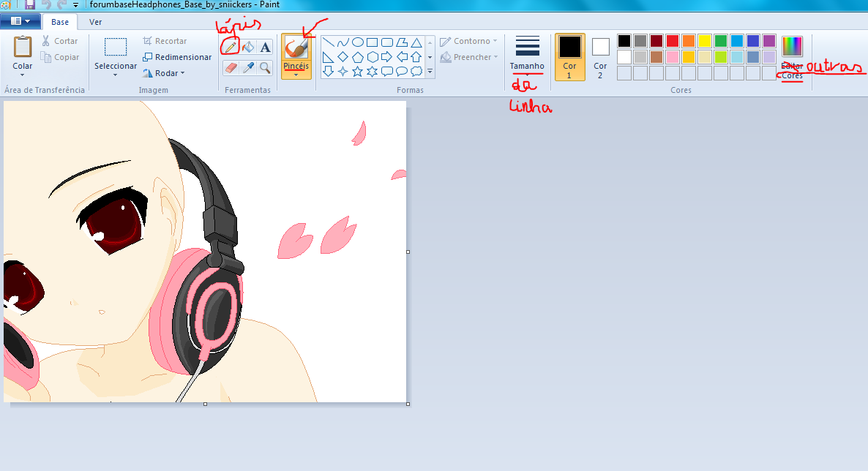Viewport: 868px width, 471px height.
Task: Switch to the Base ribbon tab
Action: (60, 22)
